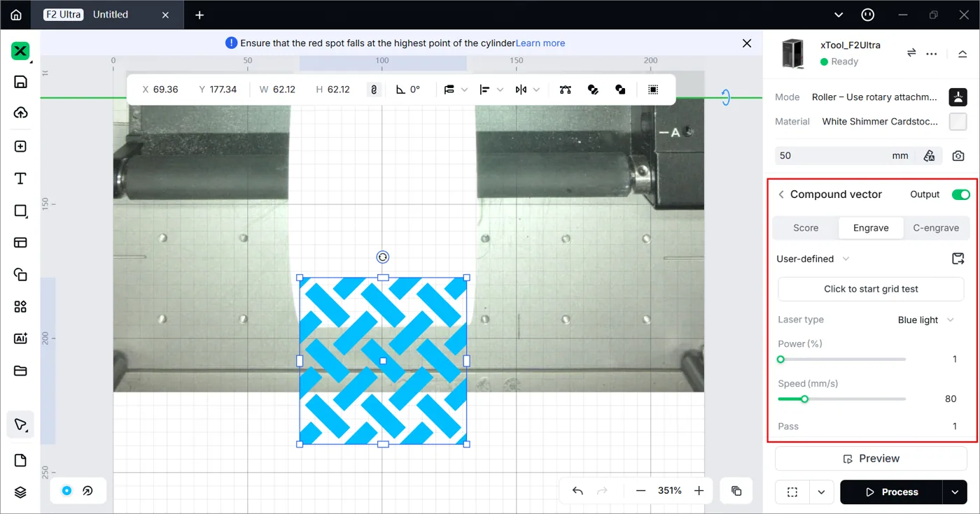Click the Preview button

tap(871, 459)
